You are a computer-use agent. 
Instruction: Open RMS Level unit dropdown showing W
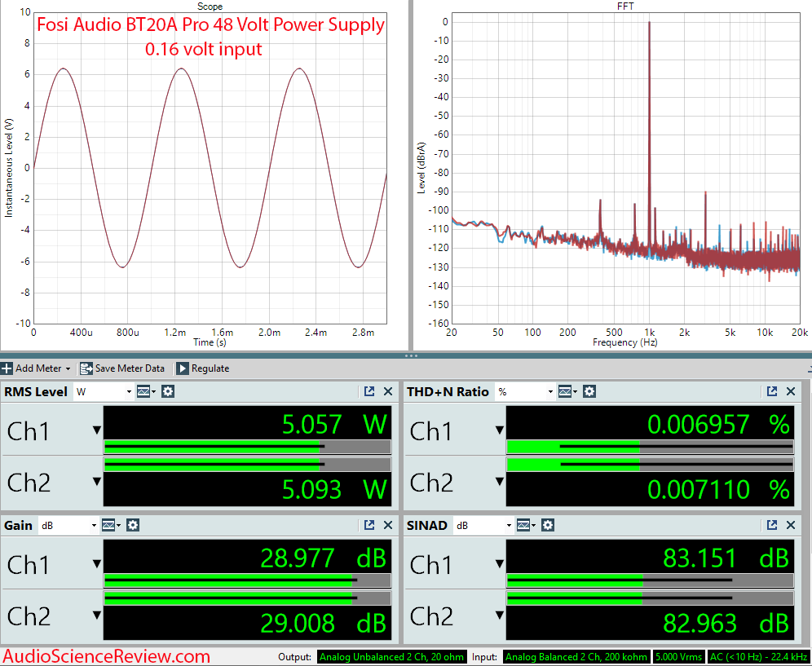(104, 391)
